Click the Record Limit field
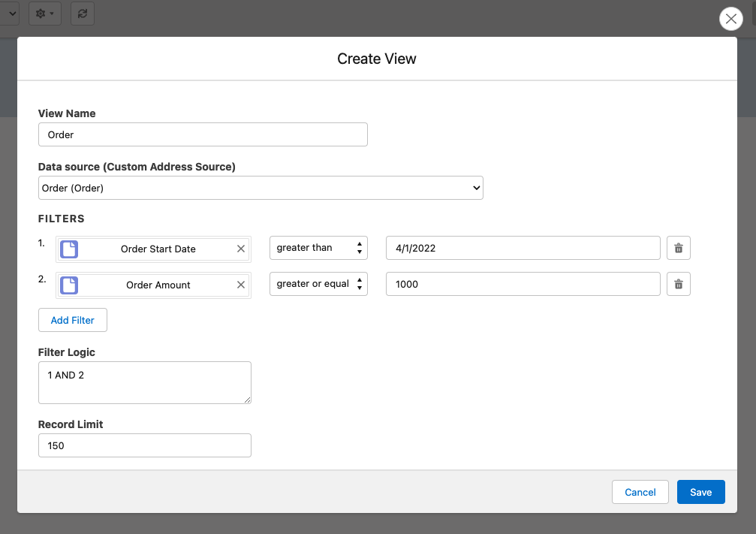The height and width of the screenshot is (534, 756). click(144, 445)
